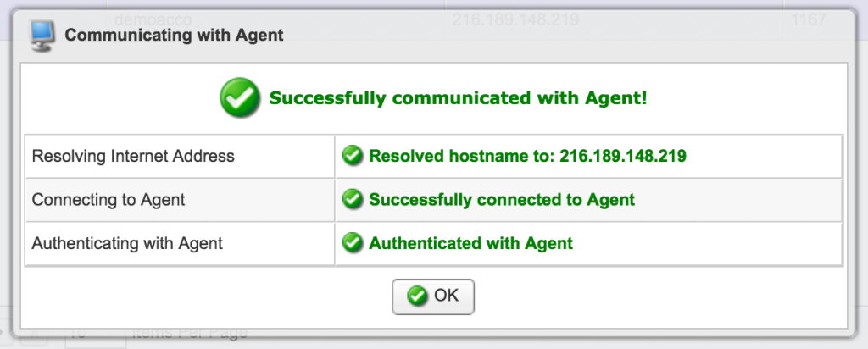Click the dimmed 216.189.148.219 background table cell
The image size is (868, 349).
click(x=515, y=19)
